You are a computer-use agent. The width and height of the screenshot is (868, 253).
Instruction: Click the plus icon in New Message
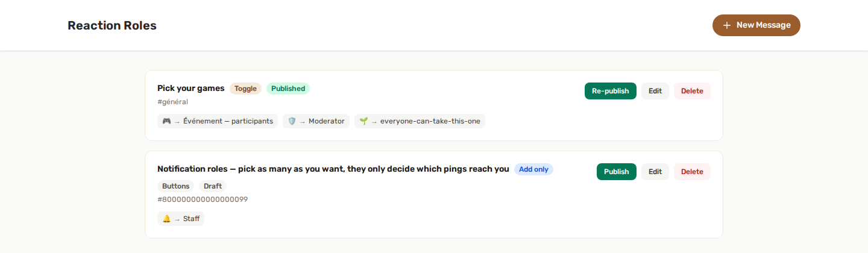point(726,25)
